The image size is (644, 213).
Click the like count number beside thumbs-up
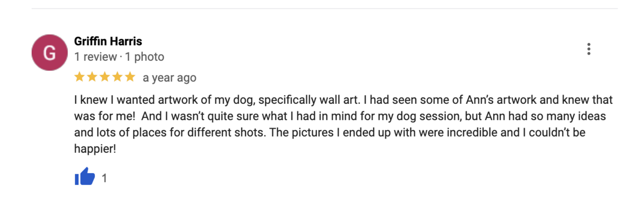click(104, 178)
